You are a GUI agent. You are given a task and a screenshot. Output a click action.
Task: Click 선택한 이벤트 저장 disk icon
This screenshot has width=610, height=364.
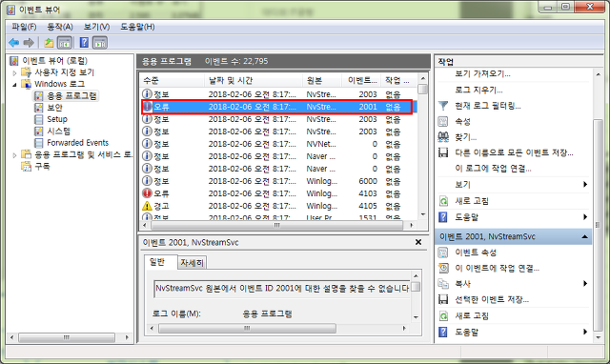click(443, 299)
